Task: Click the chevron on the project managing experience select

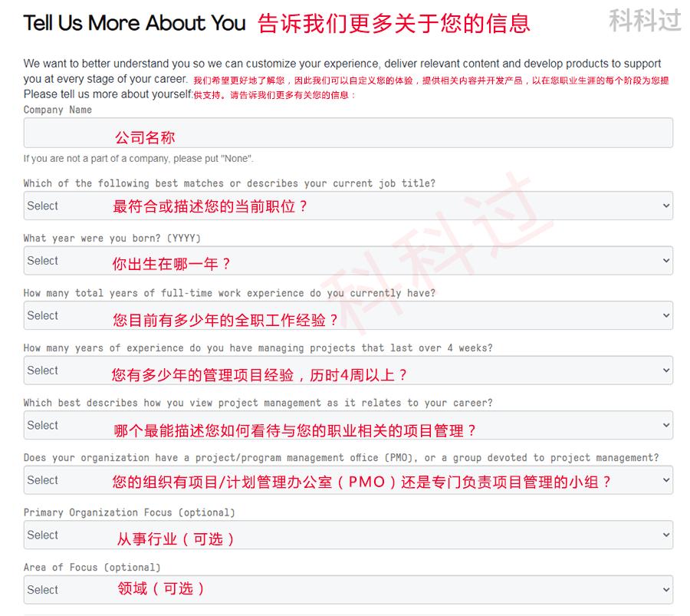Action: click(x=665, y=371)
